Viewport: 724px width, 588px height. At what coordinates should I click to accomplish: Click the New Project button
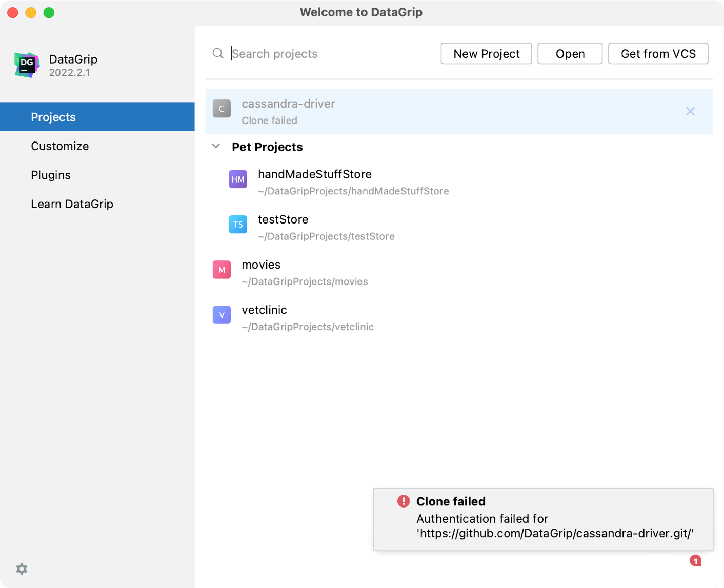point(486,54)
